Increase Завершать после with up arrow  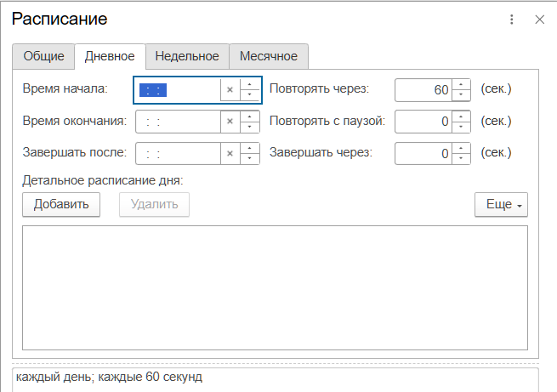tap(250, 149)
